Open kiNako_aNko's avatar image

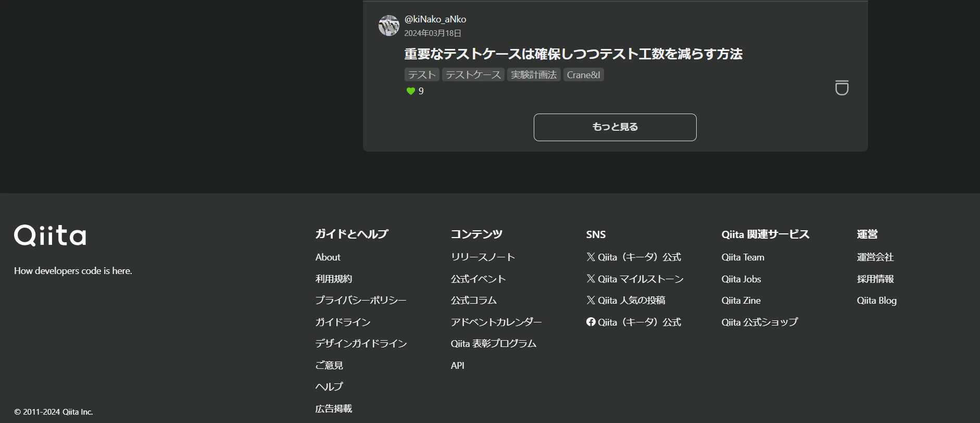[388, 26]
